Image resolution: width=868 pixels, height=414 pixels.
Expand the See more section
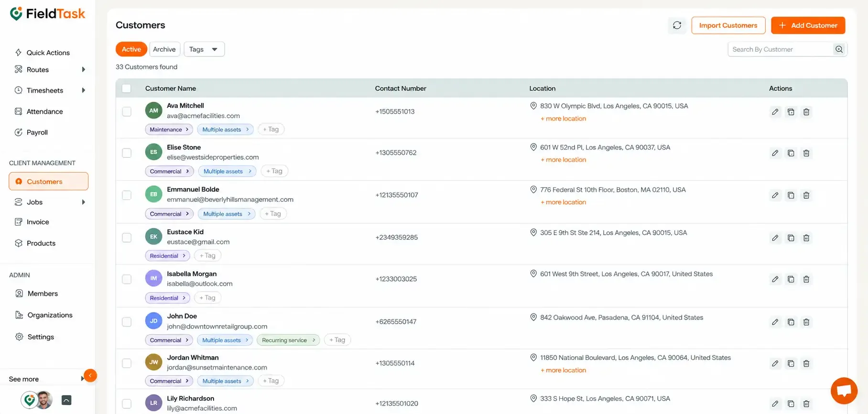click(46, 379)
